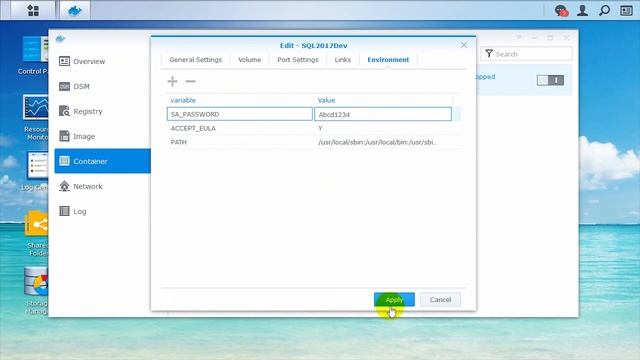Click the Apply button
The width and height of the screenshot is (640, 360).
tap(394, 300)
